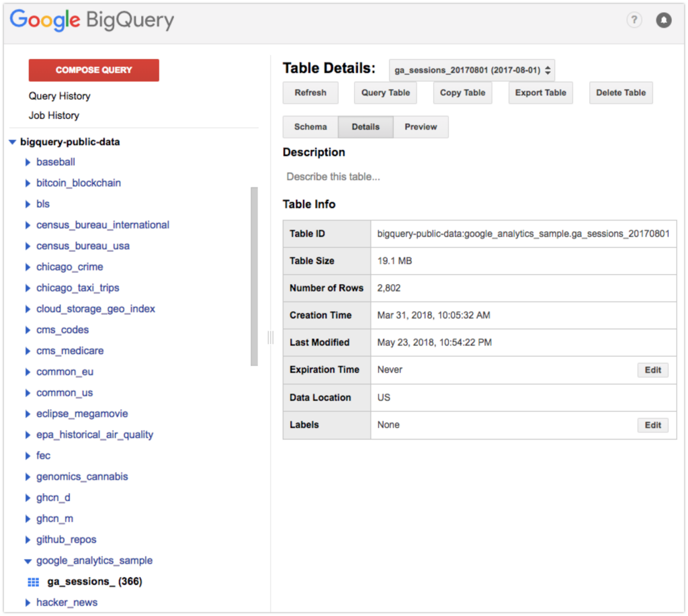Click the Query Table button
Viewport: 688px width, 616px height.
pyautogui.click(x=385, y=93)
